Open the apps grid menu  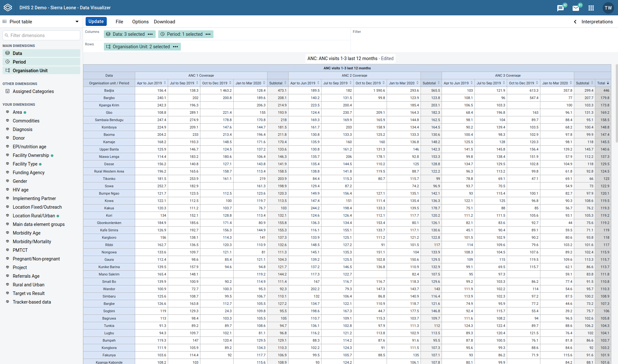click(x=591, y=8)
